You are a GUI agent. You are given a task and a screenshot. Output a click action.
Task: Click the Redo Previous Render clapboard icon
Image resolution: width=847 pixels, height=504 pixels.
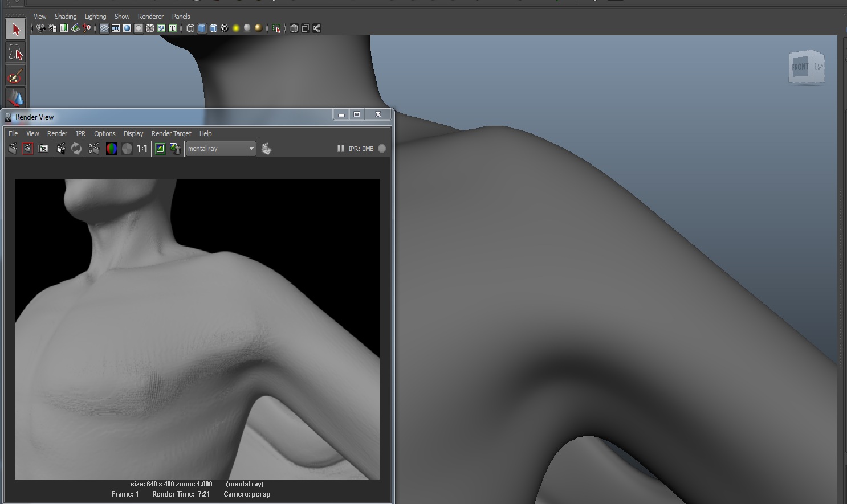tap(13, 149)
